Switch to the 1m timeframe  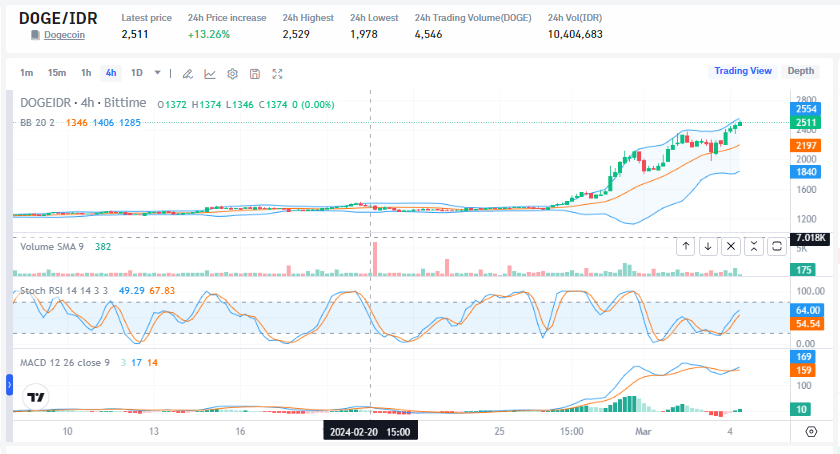(26, 73)
